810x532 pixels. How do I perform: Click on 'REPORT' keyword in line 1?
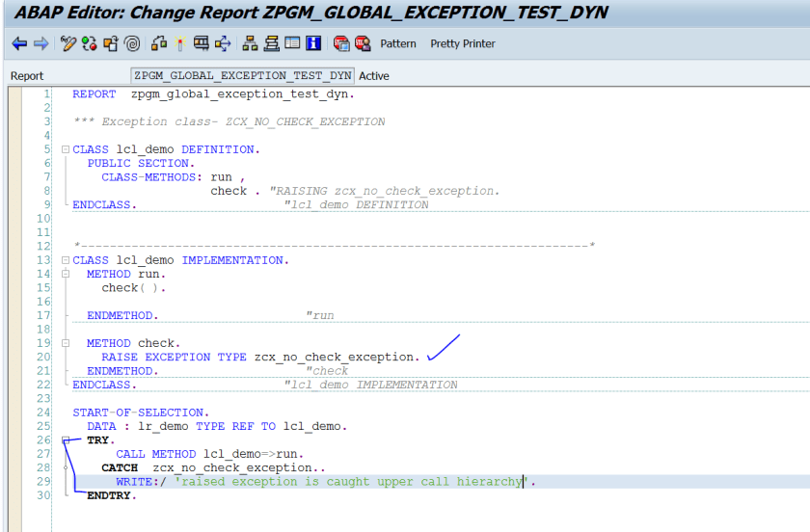[94, 94]
